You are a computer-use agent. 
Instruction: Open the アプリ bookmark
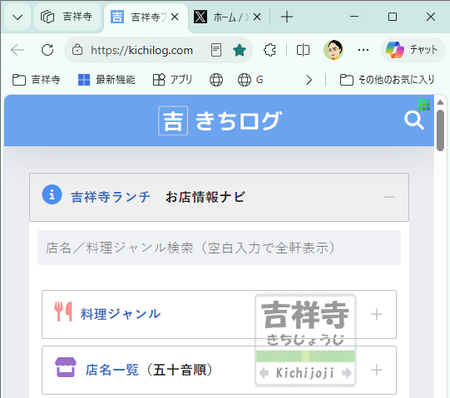[x=172, y=80]
